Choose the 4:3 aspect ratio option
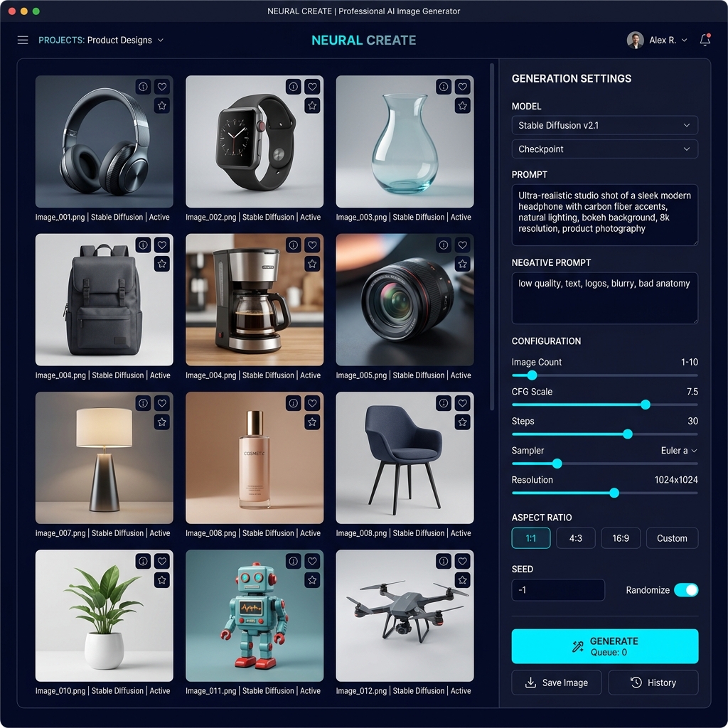The image size is (728, 728). (x=575, y=538)
